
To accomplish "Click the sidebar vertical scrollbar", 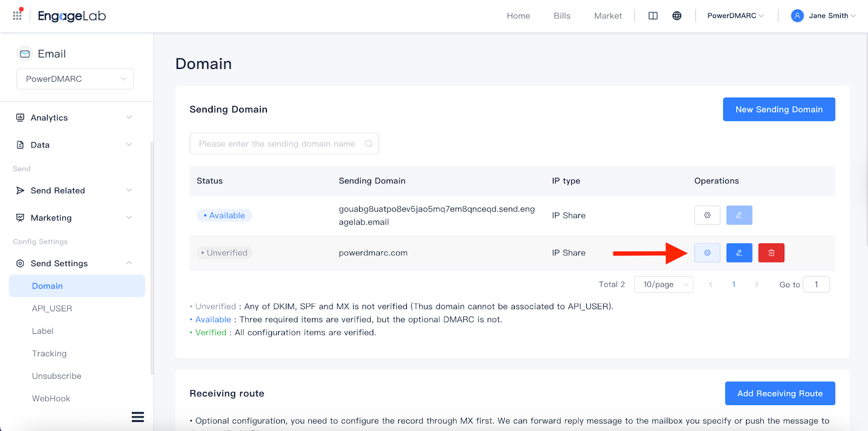I will pos(152,258).
